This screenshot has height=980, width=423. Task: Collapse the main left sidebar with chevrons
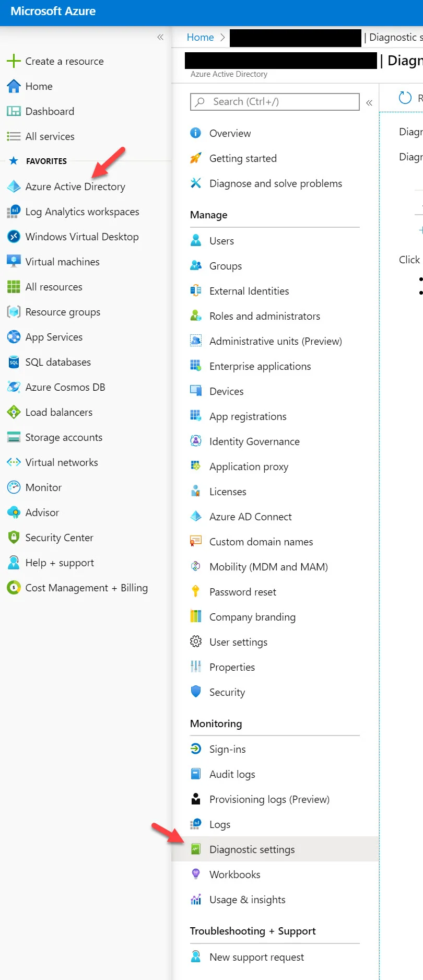[x=160, y=37]
